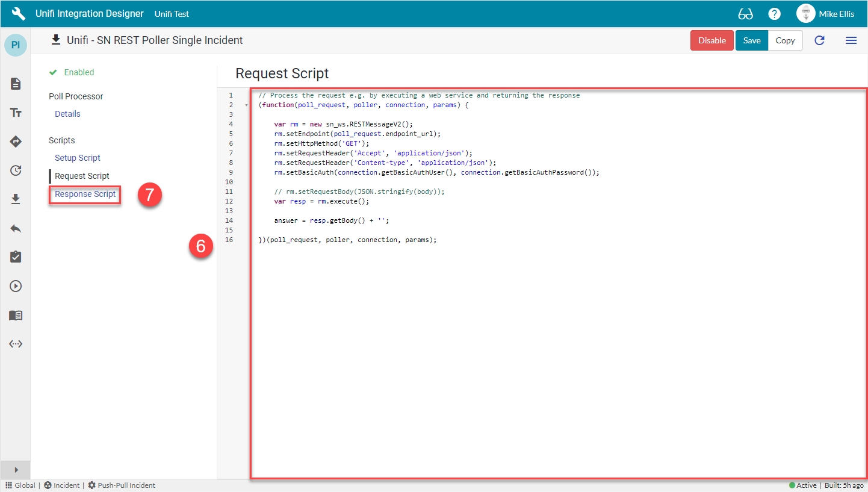Open the book documentation icon in sidebar
The width and height of the screenshot is (868, 492).
[16, 315]
